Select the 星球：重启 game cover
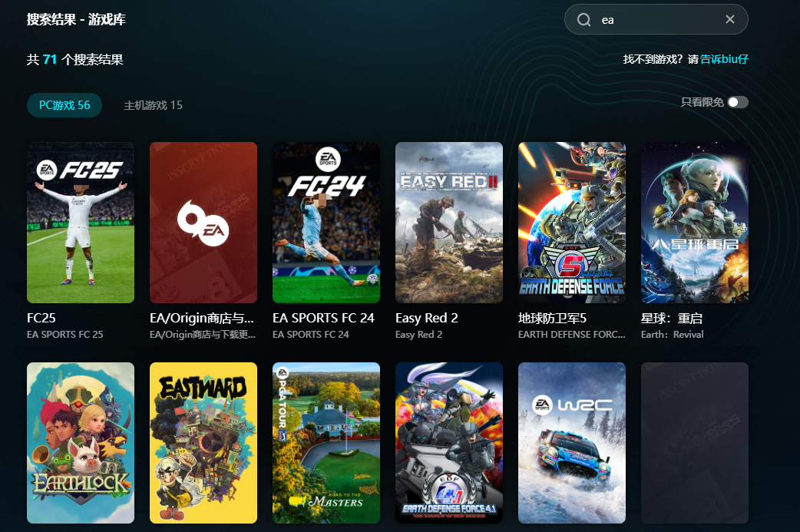Screen dimensions: 800x532 [695, 223]
